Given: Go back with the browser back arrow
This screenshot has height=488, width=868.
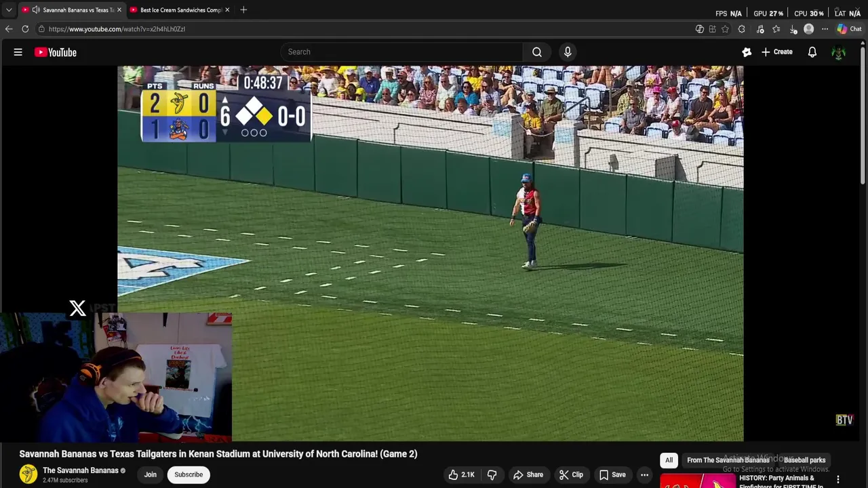Looking at the screenshot, I should 9,29.
